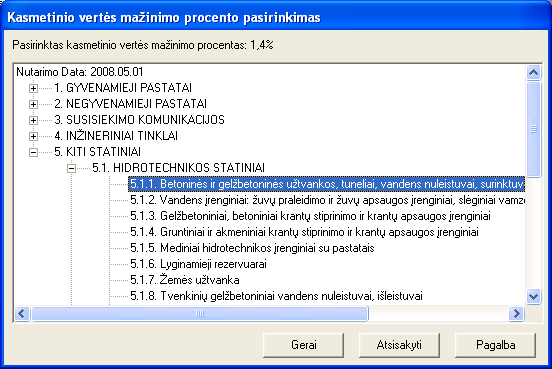Image resolution: width=552 pixels, height=369 pixels.
Task: Expand the 3. SUSISIEKIMO KOMUNIKACIJOS node
Action: tap(33, 120)
